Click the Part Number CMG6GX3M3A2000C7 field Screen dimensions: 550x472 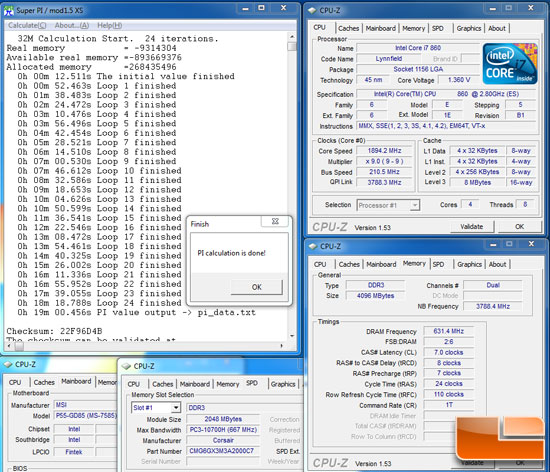(222, 451)
